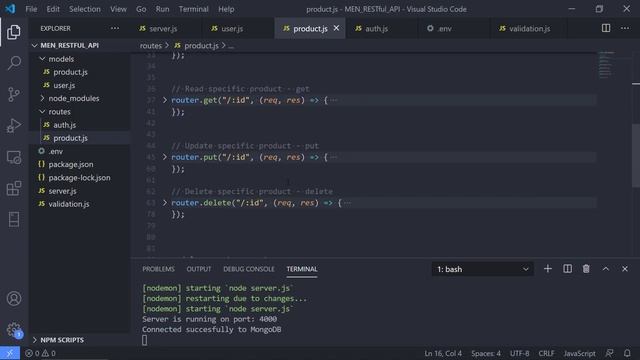The width and height of the screenshot is (640, 360).
Task: Change language mode via 'JavaScript'
Action: tap(579, 353)
